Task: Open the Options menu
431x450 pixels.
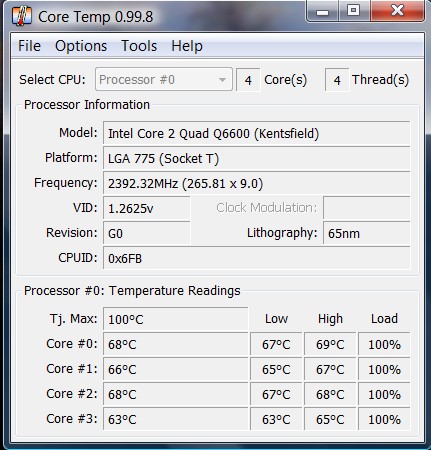Action: point(81,46)
